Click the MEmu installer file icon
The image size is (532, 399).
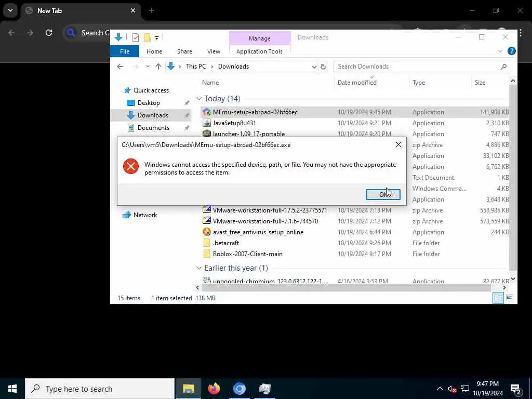point(207,112)
